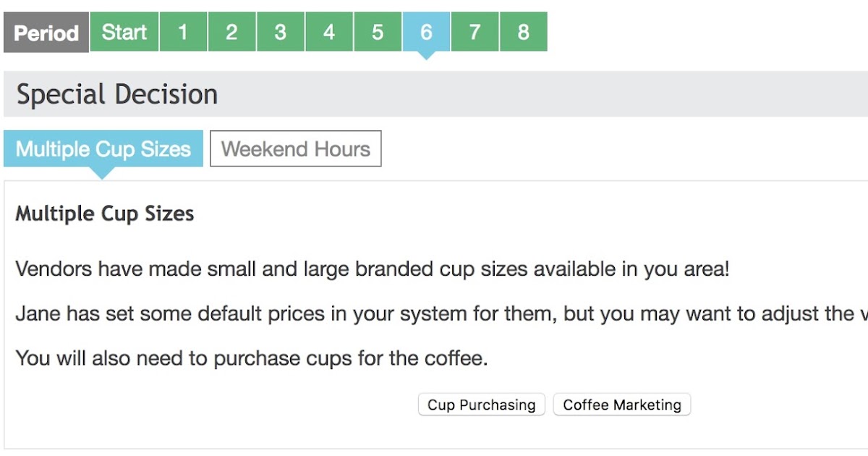Select the Multiple Cup Sizes tab
Viewport: 868px width, 456px height.
102,148
